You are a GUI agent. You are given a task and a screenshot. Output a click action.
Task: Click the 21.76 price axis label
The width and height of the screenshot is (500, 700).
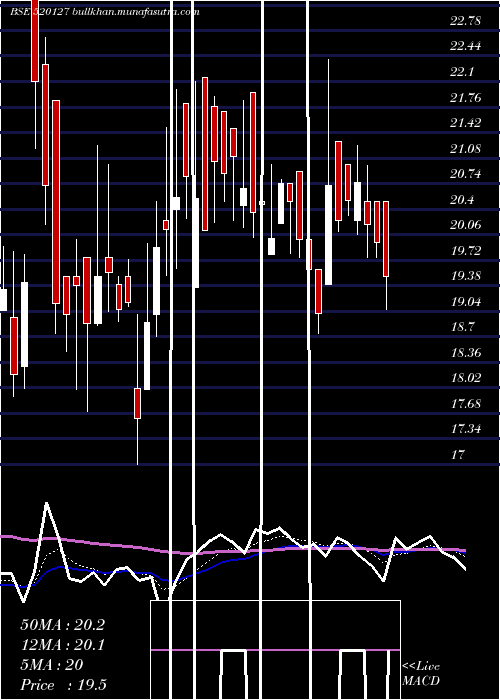click(465, 97)
